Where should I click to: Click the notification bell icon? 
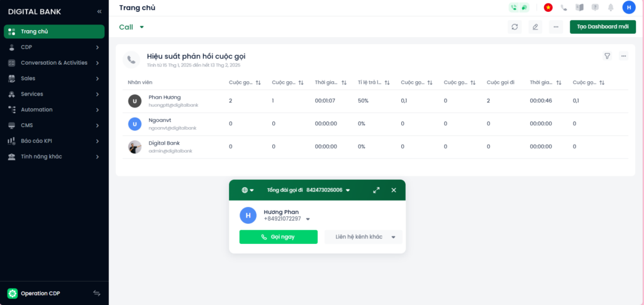[610, 8]
